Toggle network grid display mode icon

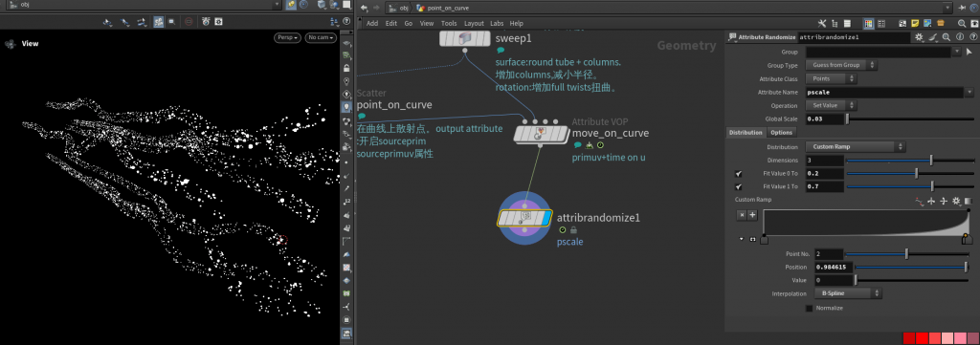pyautogui.click(x=869, y=23)
